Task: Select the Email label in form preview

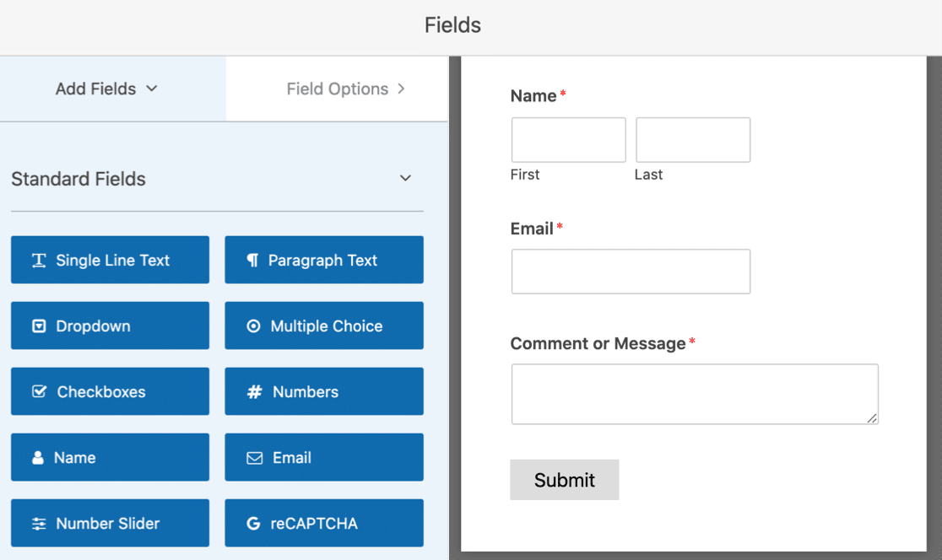Action: 532,229
